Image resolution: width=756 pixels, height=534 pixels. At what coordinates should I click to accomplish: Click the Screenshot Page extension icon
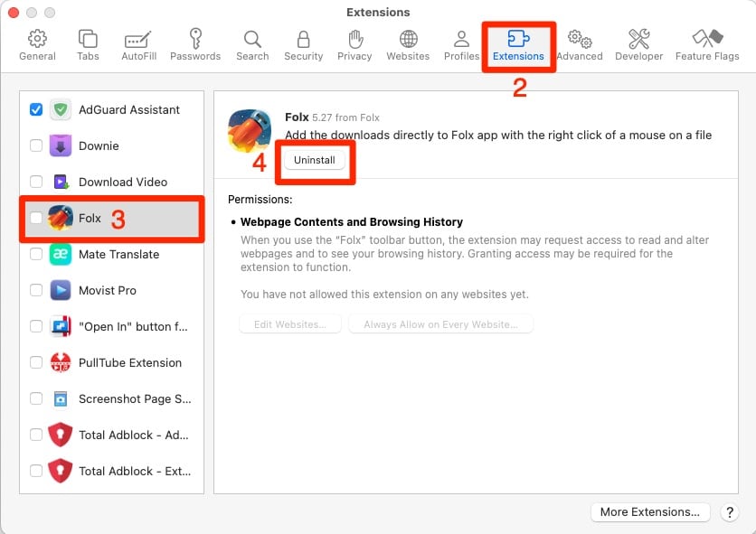tap(61, 398)
